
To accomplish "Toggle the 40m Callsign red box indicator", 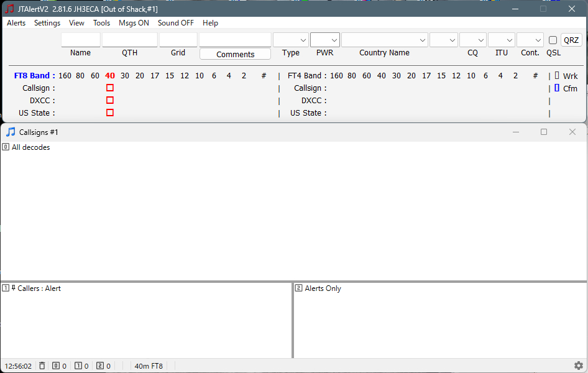I will (110, 88).
